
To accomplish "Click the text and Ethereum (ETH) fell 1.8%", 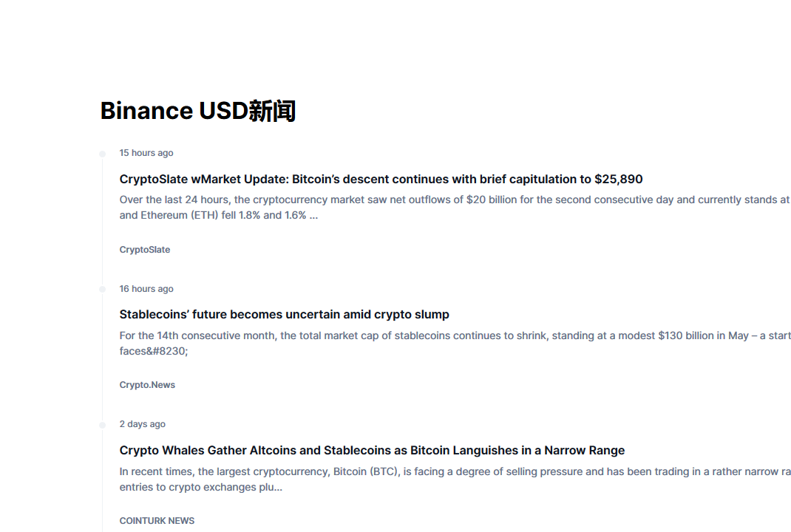I will [190, 215].
